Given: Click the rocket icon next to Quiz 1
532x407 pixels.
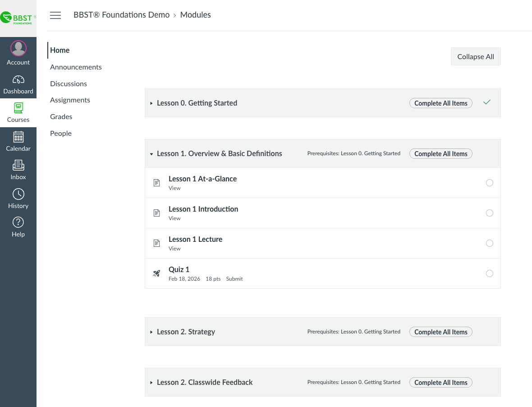Looking at the screenshot, I should (156, 273).
